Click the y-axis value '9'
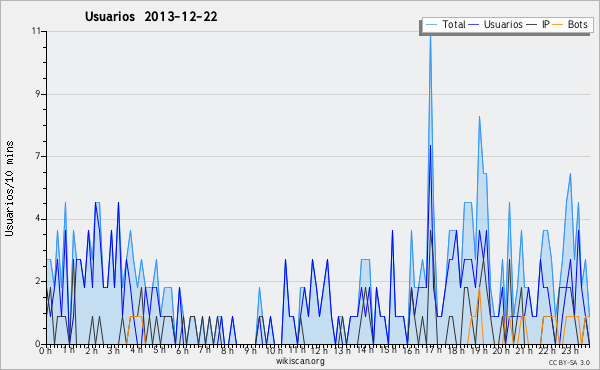Screen dimensions: 600x370 pos(38,94)
